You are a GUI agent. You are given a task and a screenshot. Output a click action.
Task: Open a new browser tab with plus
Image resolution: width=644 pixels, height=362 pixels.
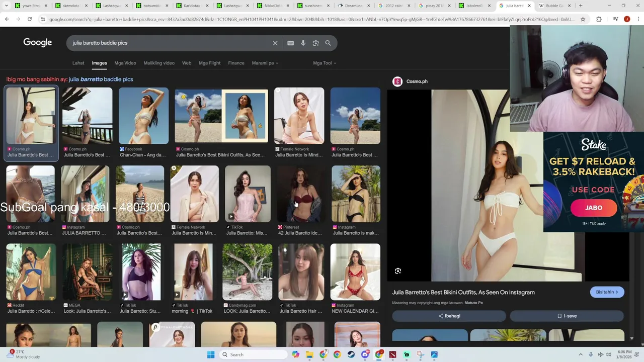581,6
